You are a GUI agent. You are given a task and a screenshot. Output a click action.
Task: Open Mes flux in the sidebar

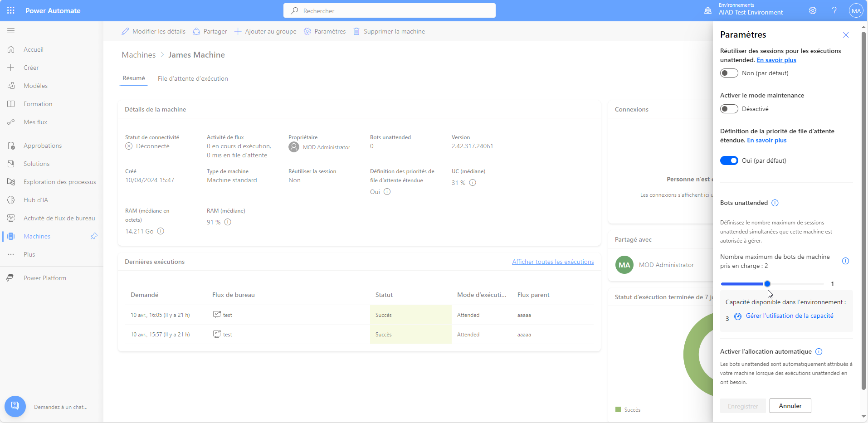click(35, 122)
